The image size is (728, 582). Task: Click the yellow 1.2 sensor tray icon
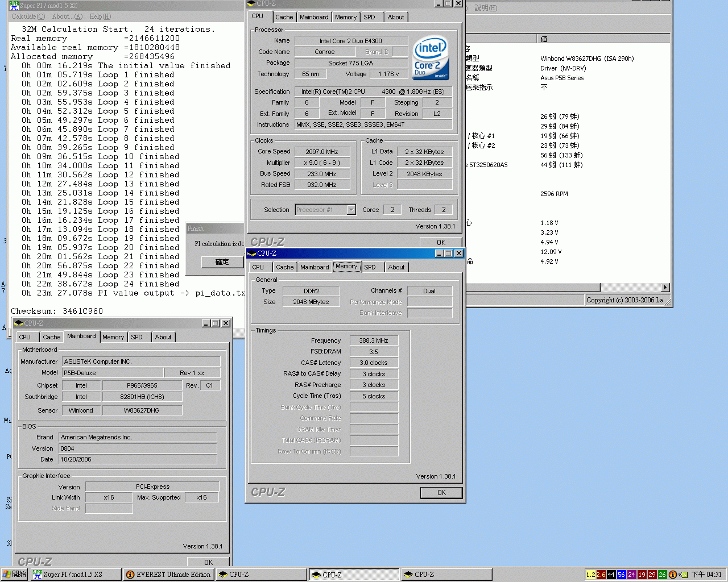(x=590, y=575)
